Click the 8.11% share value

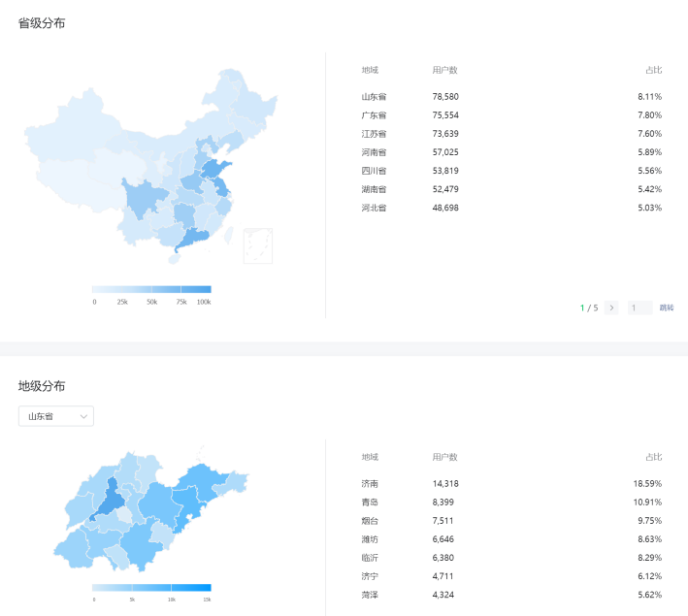coord(650,97)
